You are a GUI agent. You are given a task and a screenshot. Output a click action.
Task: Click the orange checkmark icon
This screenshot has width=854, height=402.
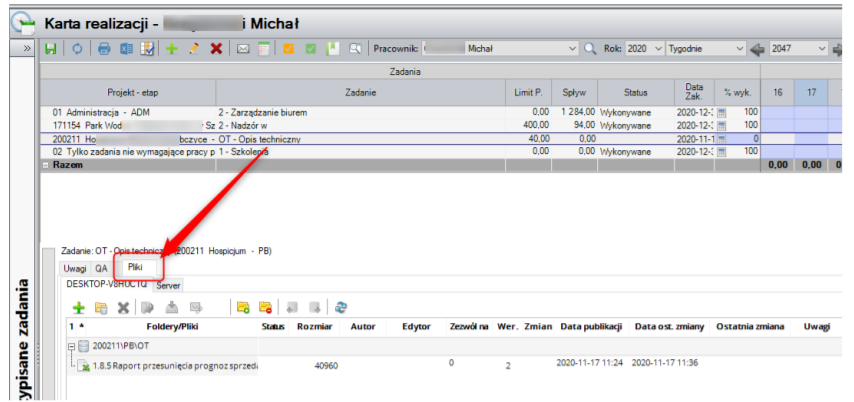pos(289,48)
